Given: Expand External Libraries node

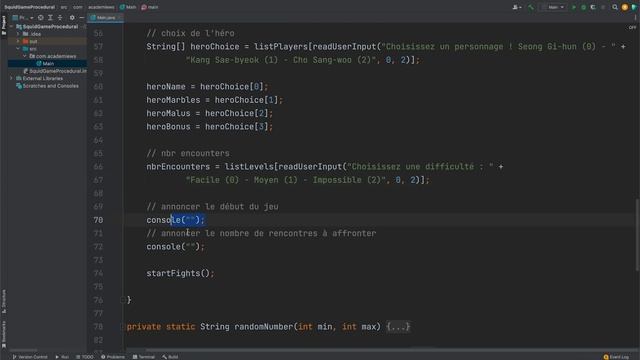Looking at the screenshot, I should click(11, 78).
